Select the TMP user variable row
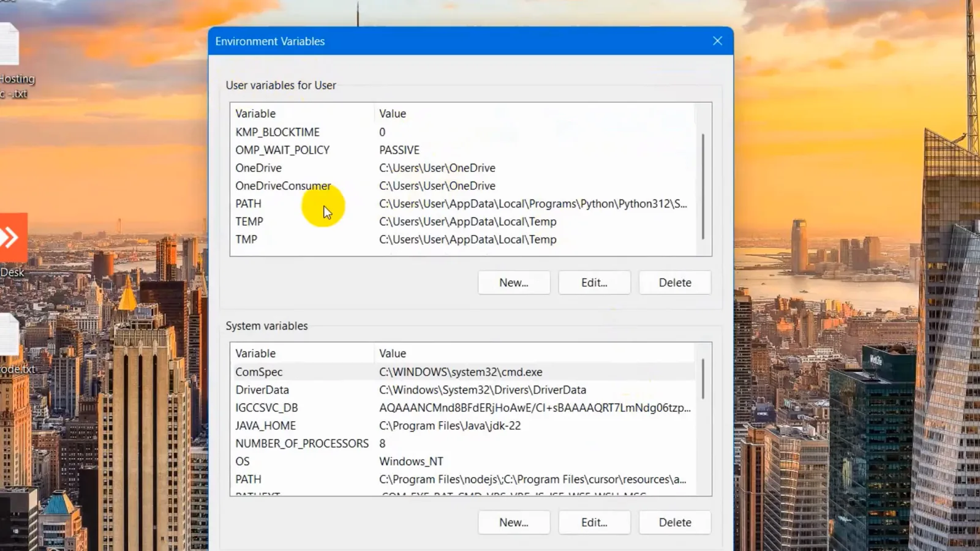The width and height of the screenshot is (980, 551). (x=463, y=239)
